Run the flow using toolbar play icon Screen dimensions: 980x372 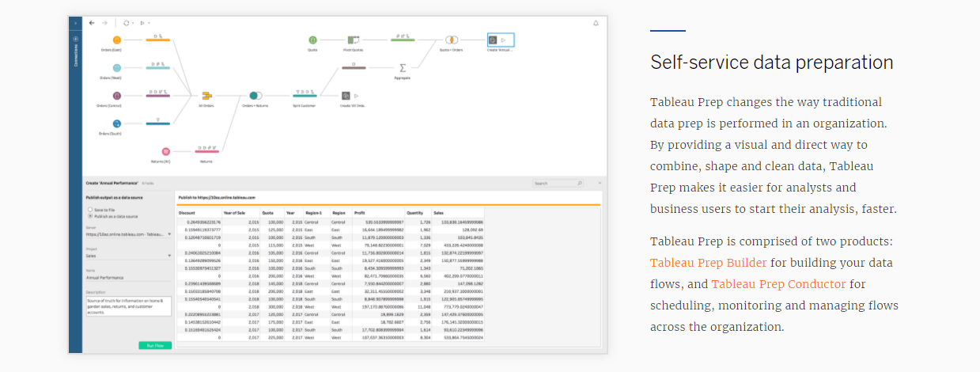coord(142,23)
